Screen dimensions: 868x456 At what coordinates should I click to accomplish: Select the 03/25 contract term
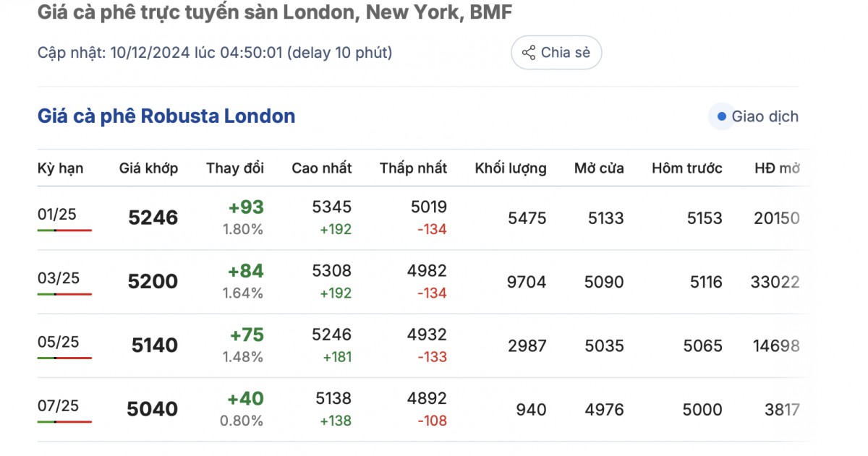(57, 278)
